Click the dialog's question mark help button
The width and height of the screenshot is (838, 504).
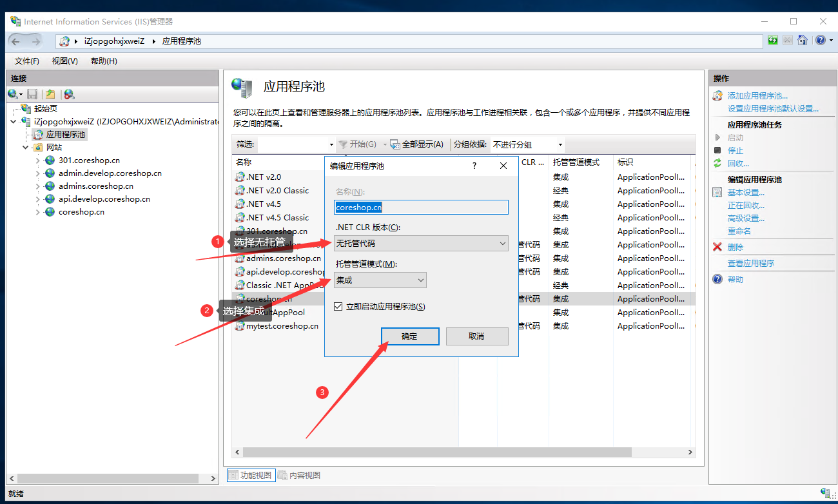pos(475,166)
